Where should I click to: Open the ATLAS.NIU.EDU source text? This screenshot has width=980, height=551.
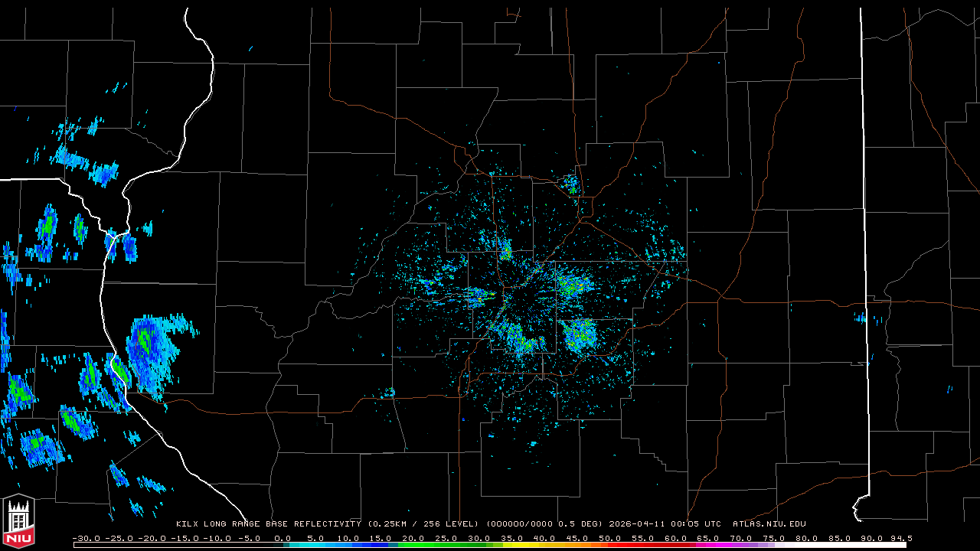coord(769,524)
